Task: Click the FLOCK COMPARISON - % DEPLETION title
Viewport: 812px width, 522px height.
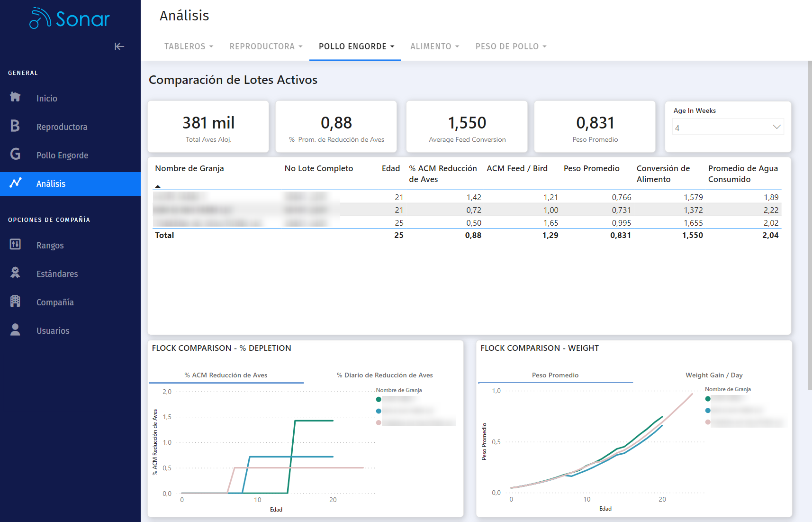Action: tap(221, 348)
